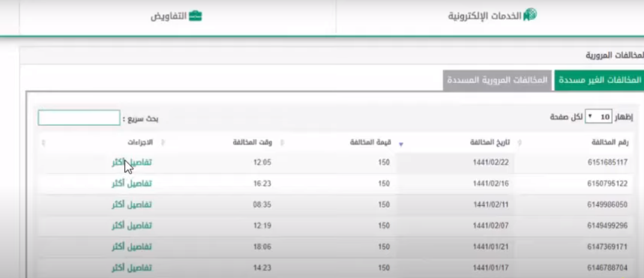The height and width of the screenshot is (278, 644).
Task: Open the rows-per-page dropdown showing 10
Action: tap(597, 116)
